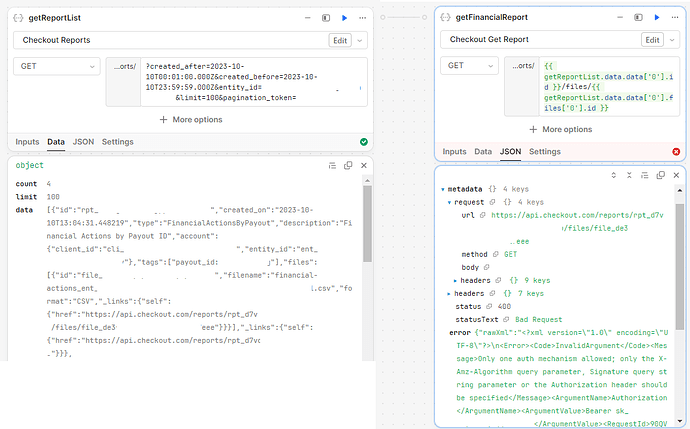
Task: Close the getReportList output panel
Action: (363, 165)
